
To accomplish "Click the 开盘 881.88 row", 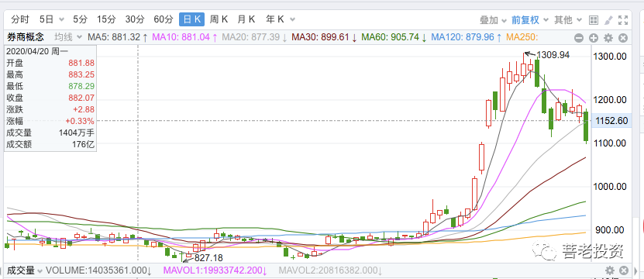I will pos(50,63).
